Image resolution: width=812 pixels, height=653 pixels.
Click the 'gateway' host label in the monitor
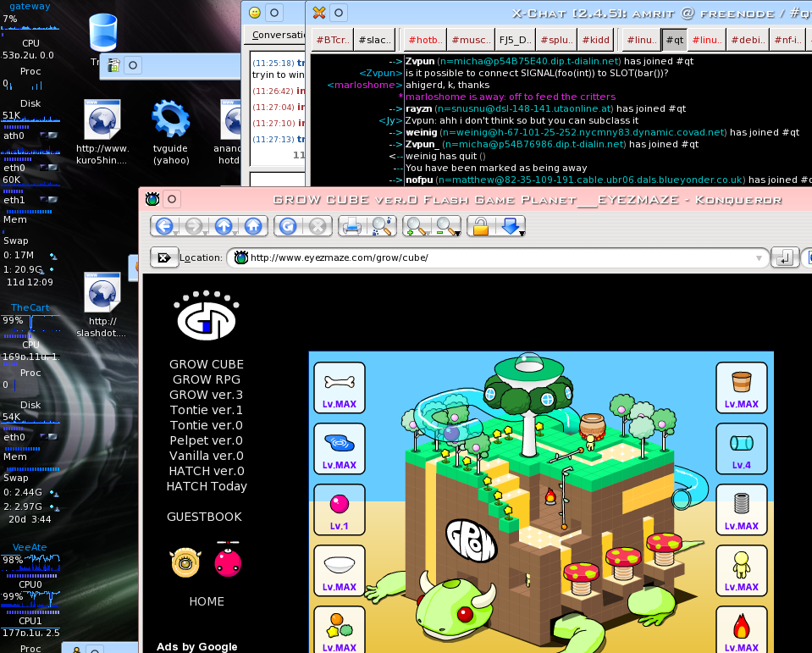(x=30, y=6)
